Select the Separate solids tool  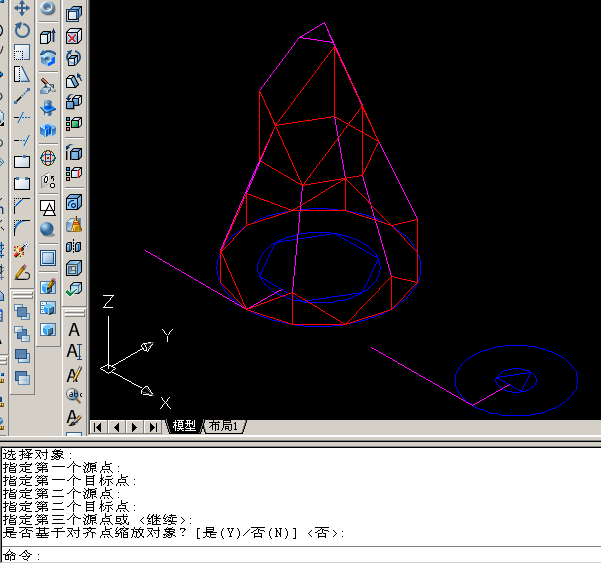(x=74, y=246)
